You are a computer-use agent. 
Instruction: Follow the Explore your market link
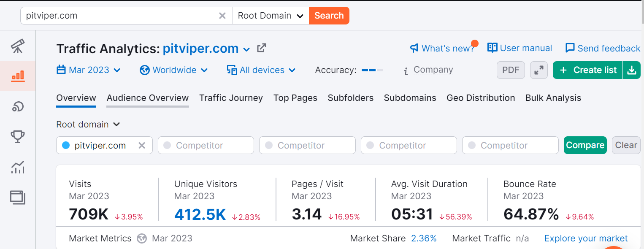(586, 238)
